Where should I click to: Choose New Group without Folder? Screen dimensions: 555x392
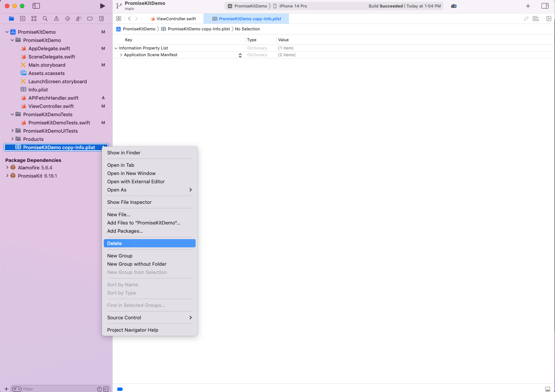150,264
